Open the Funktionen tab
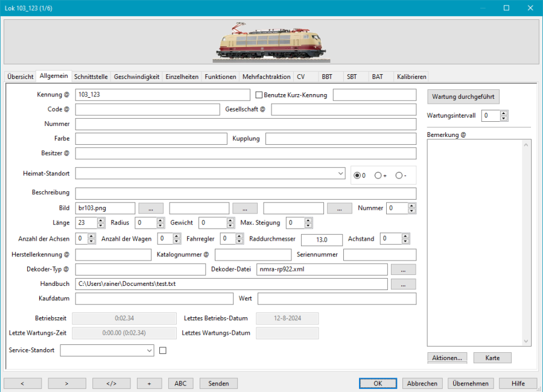This screenshot has width=543, height=392. (x=220, y=77)
